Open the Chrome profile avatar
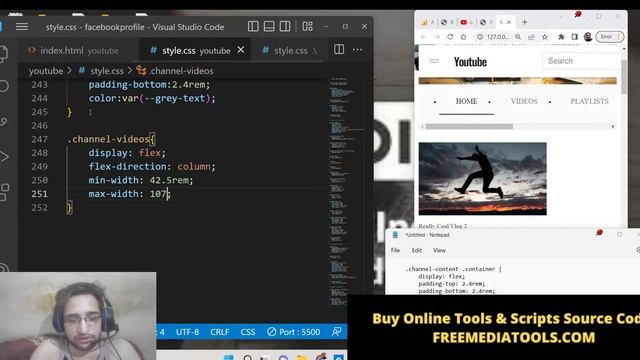This screenshot has height=360, width=640. pos(588,37)
